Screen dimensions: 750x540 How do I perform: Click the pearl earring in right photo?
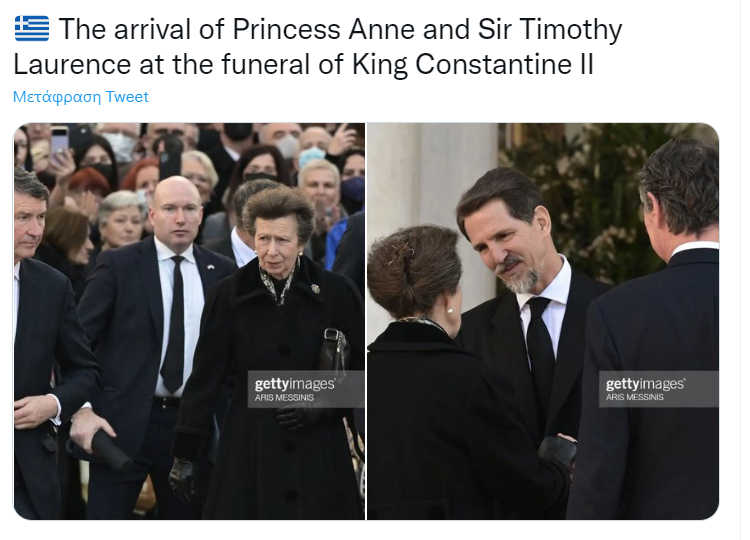pyautogui.click(x=449, y=311)
